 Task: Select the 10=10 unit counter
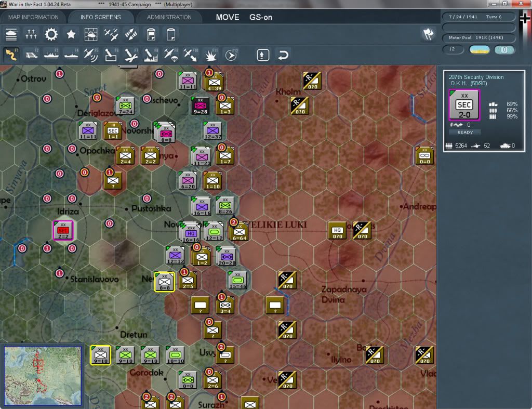point(175,355)
